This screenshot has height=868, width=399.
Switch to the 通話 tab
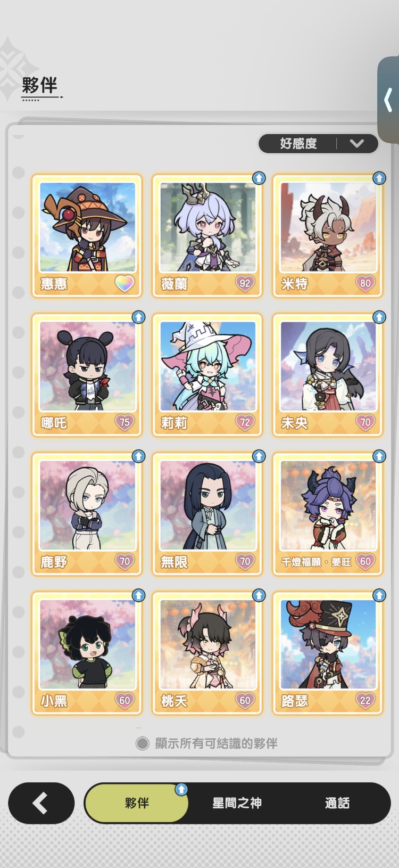[337, 803]
